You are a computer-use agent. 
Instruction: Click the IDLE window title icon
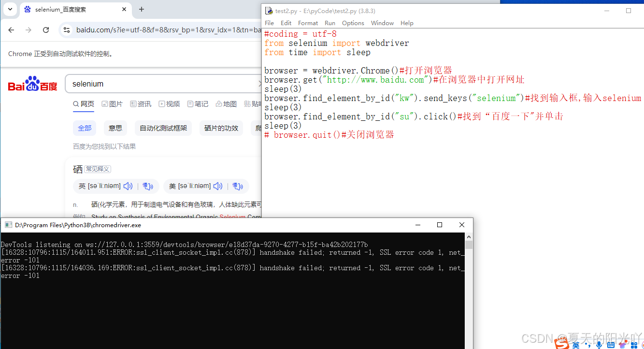269,11
